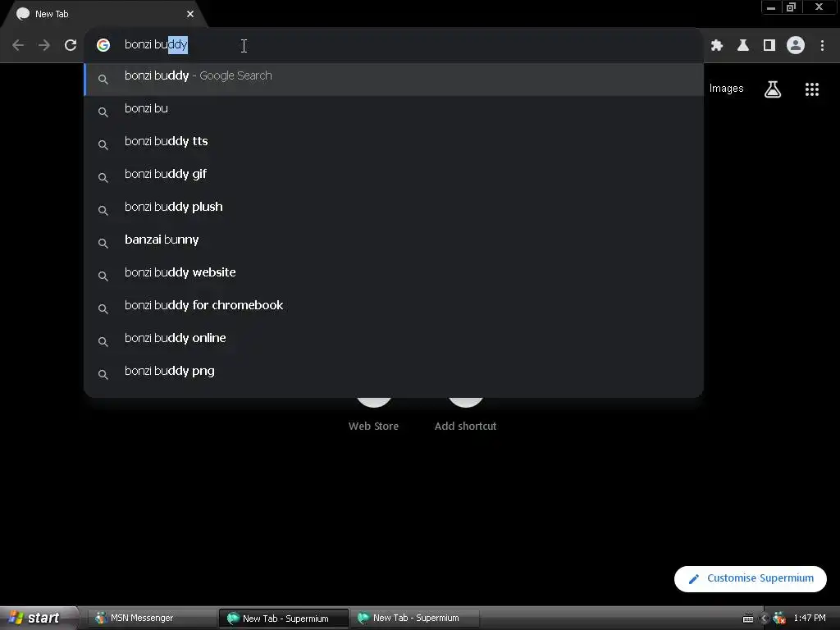Open the Experiments flask icon in the toolbar

(743, 46)
